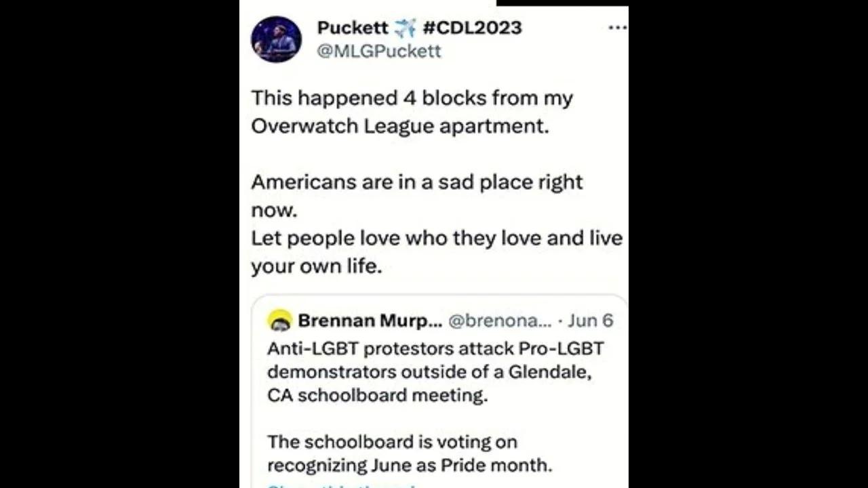Image resolution: width=868 pixels, height=488 pixels.
Task: Click the line Let people love who they love
Action: tap(436, 238)
